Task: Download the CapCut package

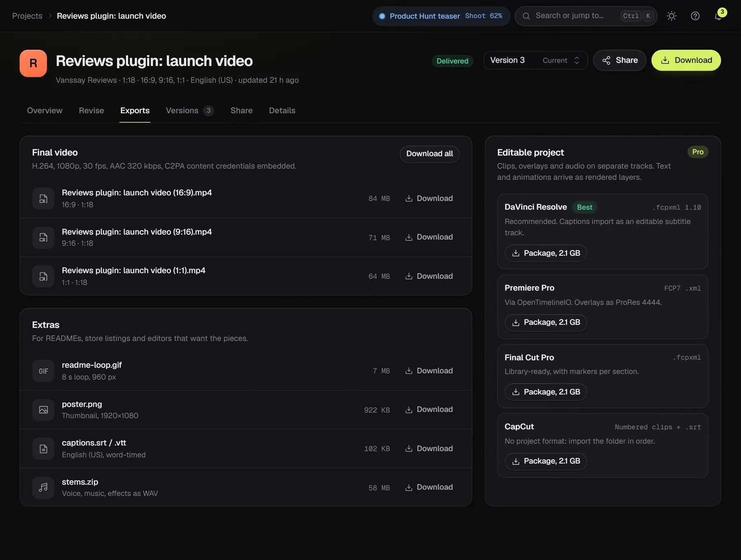Action: click(546, 461)
